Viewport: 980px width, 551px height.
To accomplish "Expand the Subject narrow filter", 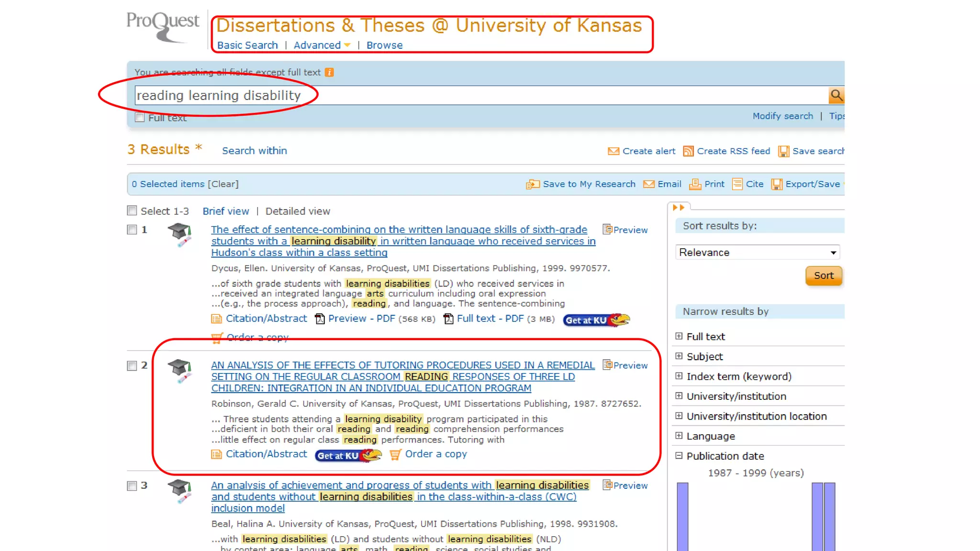I will 679,356.
